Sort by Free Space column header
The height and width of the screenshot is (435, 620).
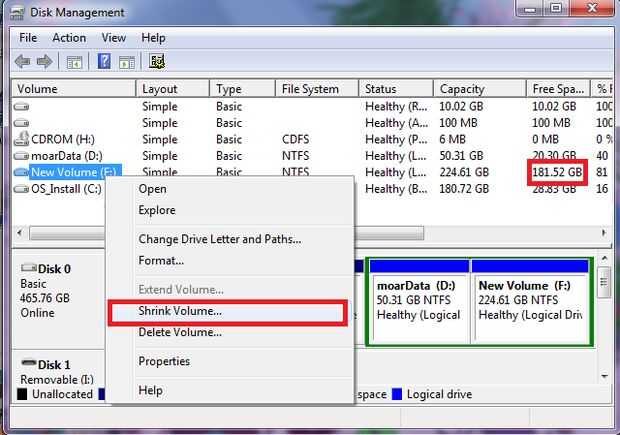click(558, 89)
